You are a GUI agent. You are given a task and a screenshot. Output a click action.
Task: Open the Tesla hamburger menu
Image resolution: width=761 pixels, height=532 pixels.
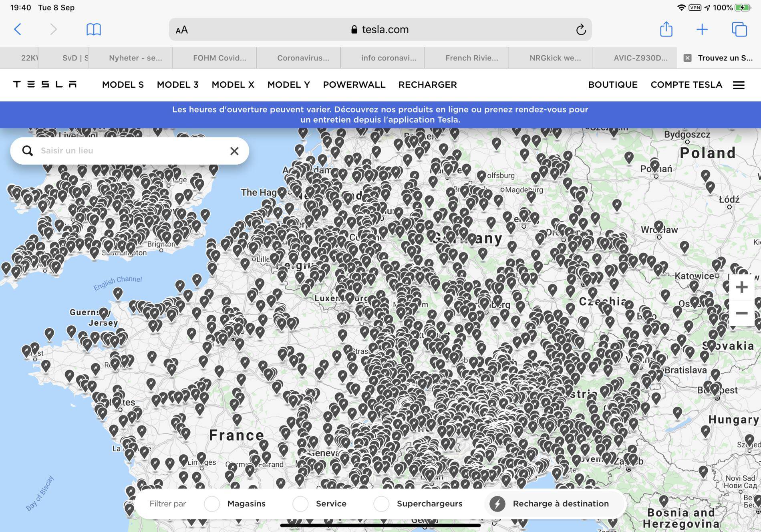pos(739,85)
